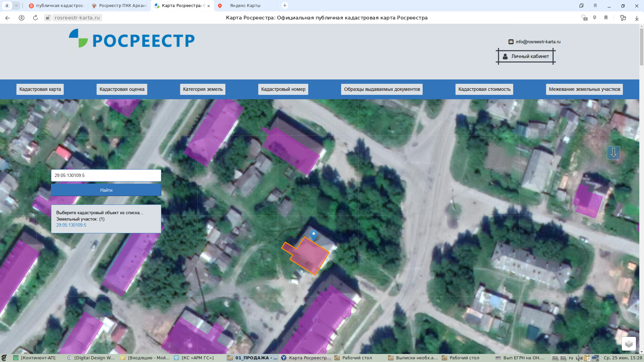644x362 pixels.
Task: Switch to Яндекс Карты tab
Action: pos(245,6)
